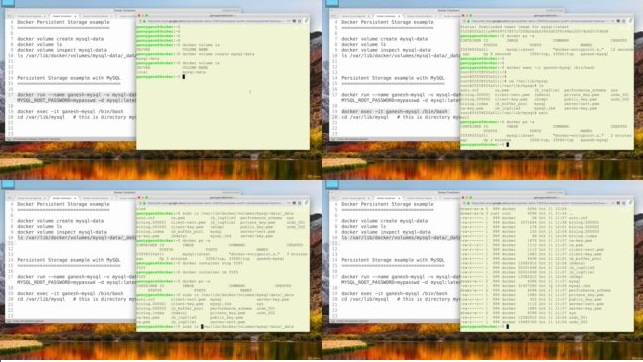Image resolution: width=643 pixels, height=362 pixels.
Task: Open the blue folder icon in bottom-right screenshot
Action: pos(332,185)
